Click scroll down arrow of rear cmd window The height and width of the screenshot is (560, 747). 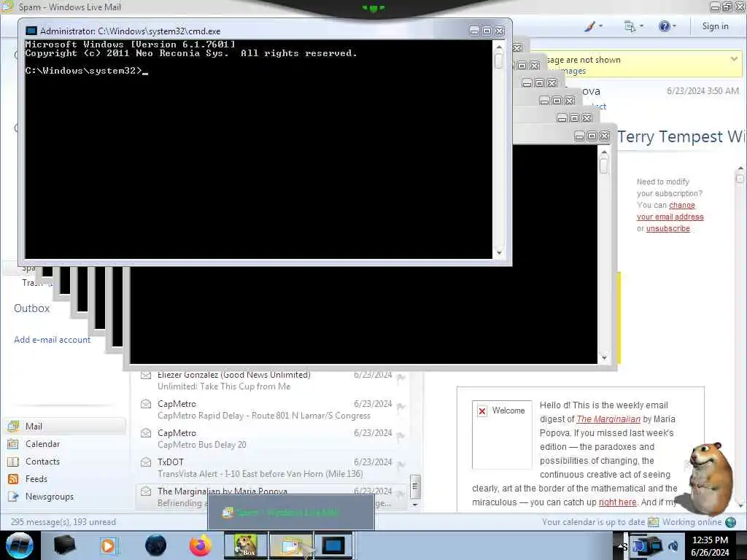point(604,358)
